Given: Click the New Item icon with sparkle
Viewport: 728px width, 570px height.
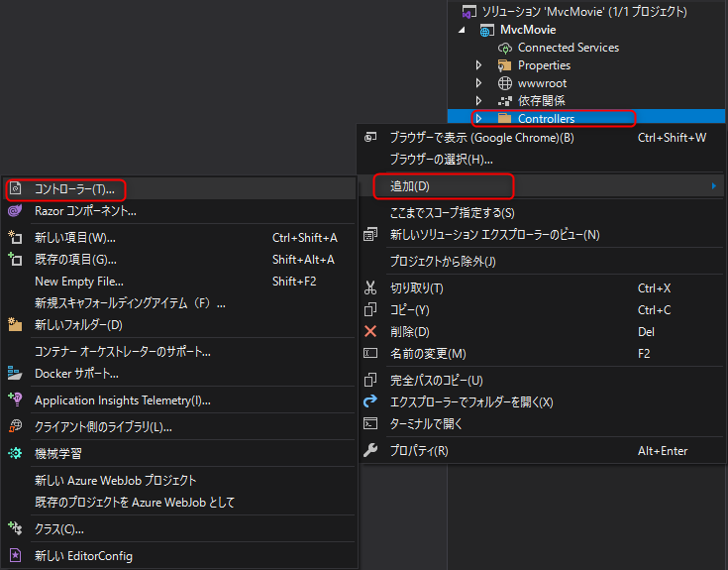Looking at the screenshot, I should coord(15,237).
